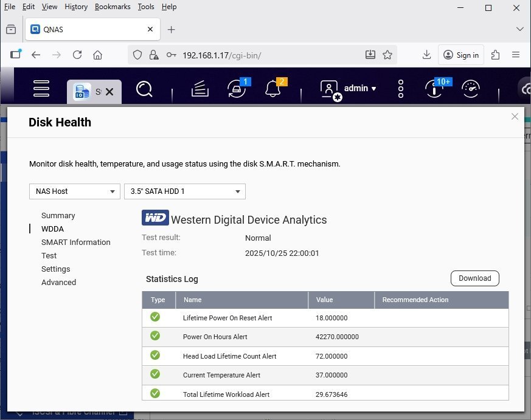The width and height of the screenshot is (531, 420).
Task: Open info icon with 10+ badge
Action: click(434, 89)
